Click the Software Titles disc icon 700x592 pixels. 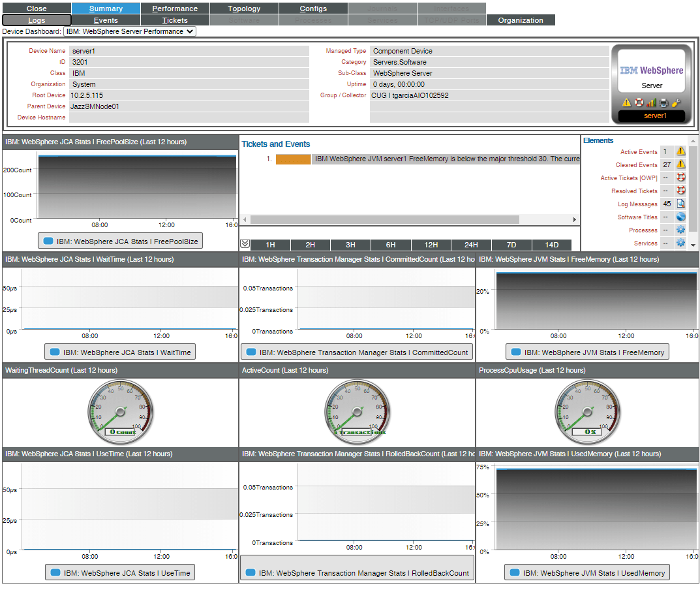[x=680, y=217]
